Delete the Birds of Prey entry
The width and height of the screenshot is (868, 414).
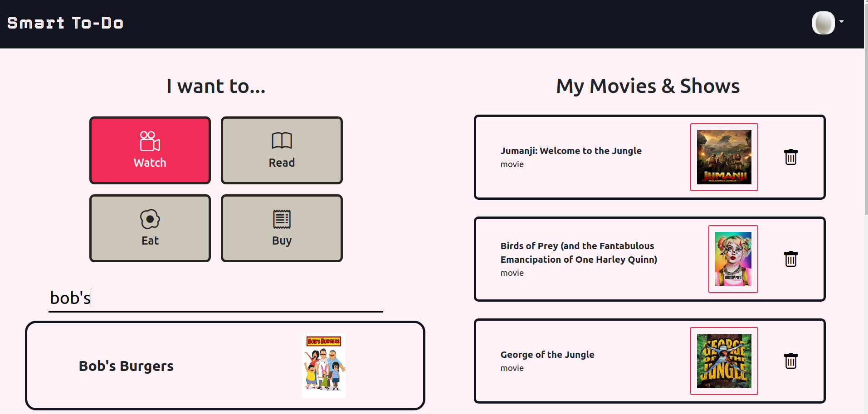point(791,259)
